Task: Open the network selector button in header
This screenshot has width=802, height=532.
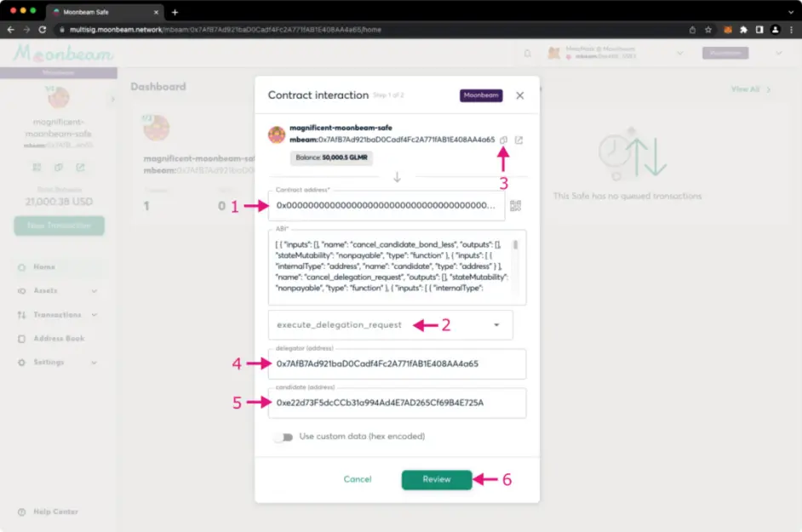Action: [x=725, y=53]
